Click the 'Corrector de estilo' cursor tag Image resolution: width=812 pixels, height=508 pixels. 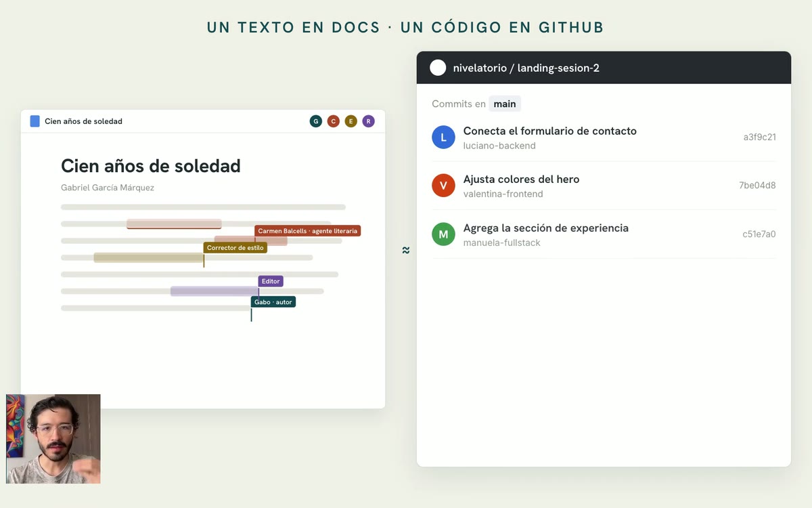[235, 248]
